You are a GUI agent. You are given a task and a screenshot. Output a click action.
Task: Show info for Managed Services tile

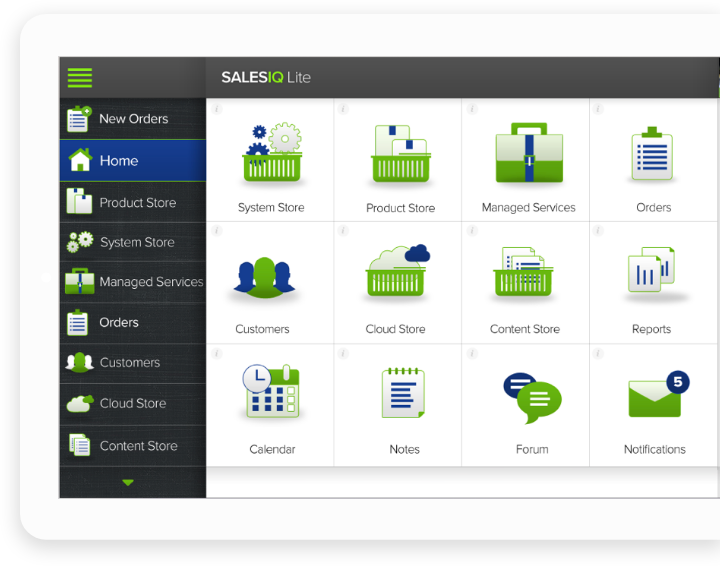pyautogui.click(x=472, y=109)
